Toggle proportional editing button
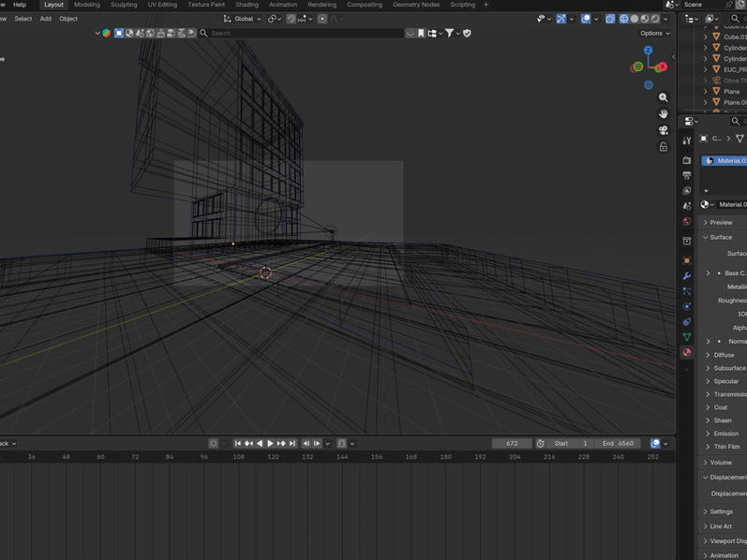The height and width of the screenshot is (560, 747). click(x=322, y=19)
